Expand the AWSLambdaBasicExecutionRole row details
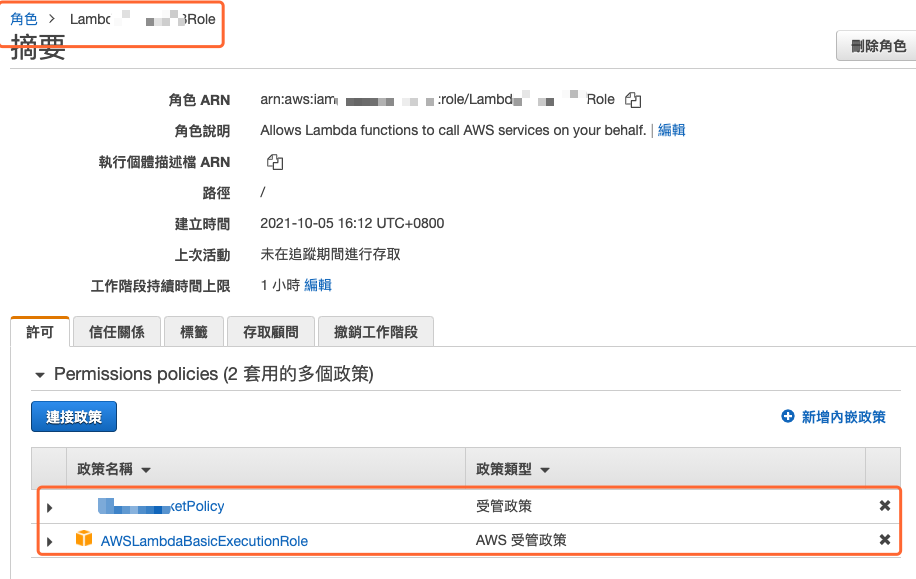Image resolution: width=916 pixels, height=579 pixels. coord(50,542)
